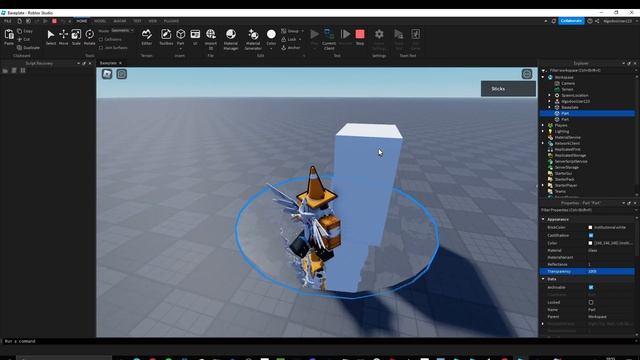Toggle the Join Surfaces checkbox
This screenshot has width=640, height=360.
click(101, 48)
